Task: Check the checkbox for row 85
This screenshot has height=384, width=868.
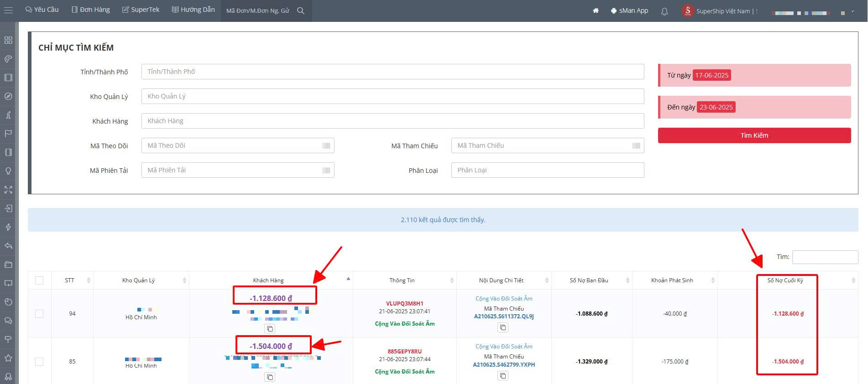Action: click(x=39, y=362)
